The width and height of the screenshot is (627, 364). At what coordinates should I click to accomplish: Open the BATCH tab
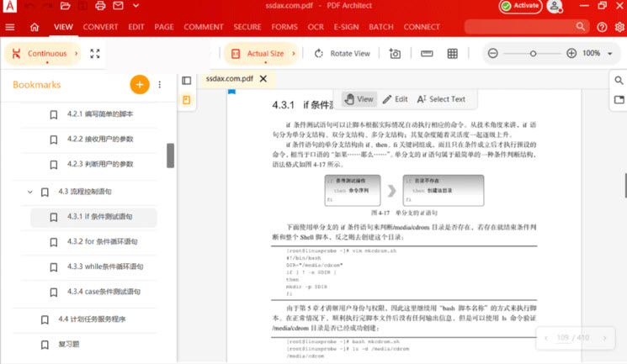tap(381, 27)
